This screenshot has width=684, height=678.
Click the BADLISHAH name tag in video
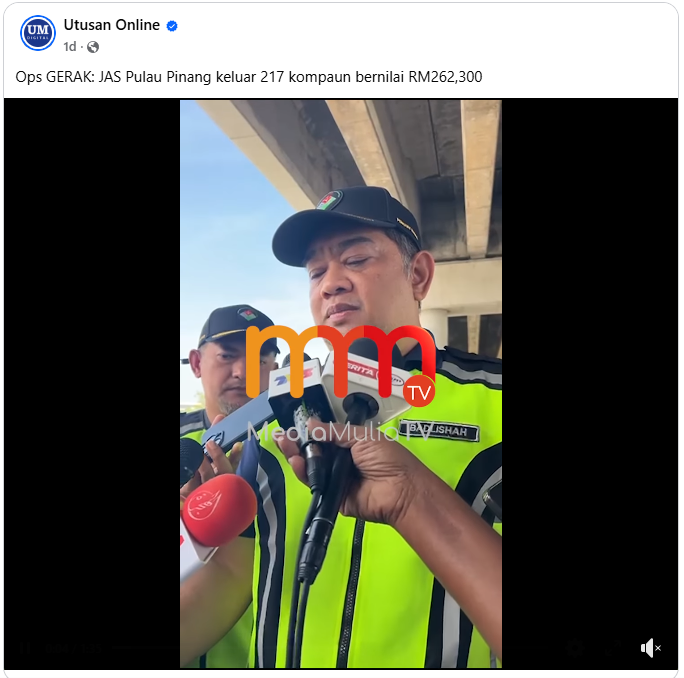click(x=439, y=431)
